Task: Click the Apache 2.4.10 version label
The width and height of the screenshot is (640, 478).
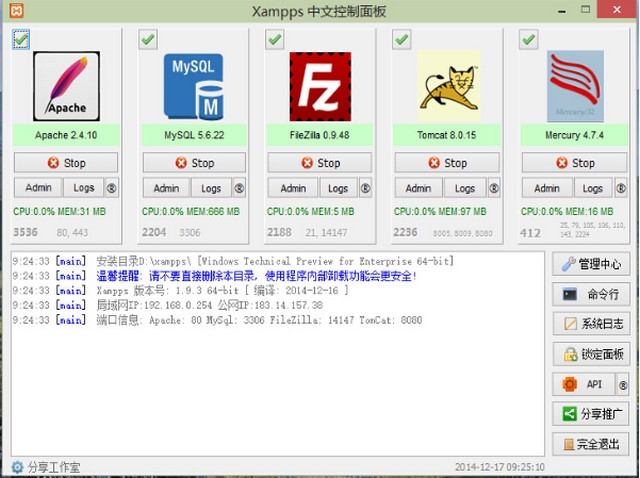Action: pos(66,135)
